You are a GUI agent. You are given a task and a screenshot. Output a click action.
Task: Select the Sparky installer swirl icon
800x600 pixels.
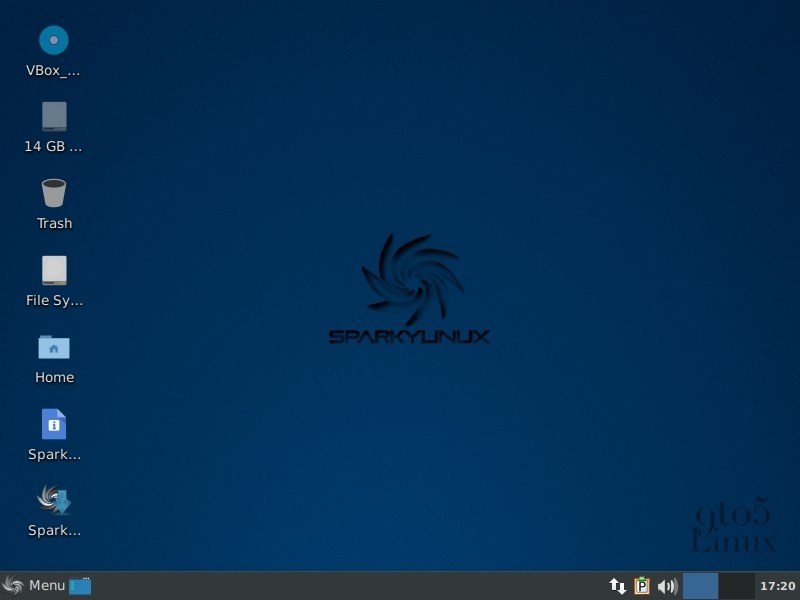click(54, 499)
